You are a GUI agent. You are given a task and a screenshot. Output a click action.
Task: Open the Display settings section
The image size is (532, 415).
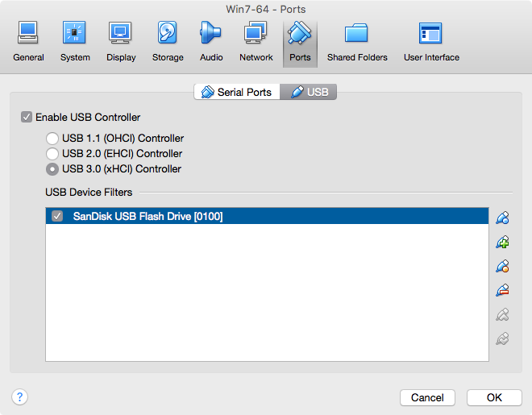click(121, 42)
